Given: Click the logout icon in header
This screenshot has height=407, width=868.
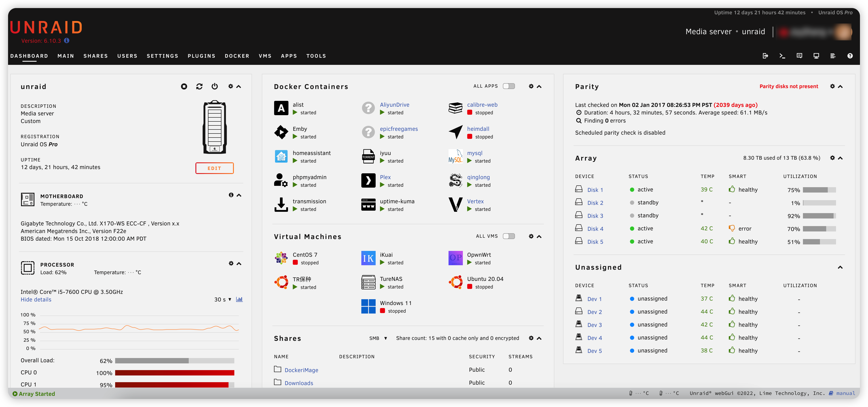Looking at the screenshot, I should 765,56.
